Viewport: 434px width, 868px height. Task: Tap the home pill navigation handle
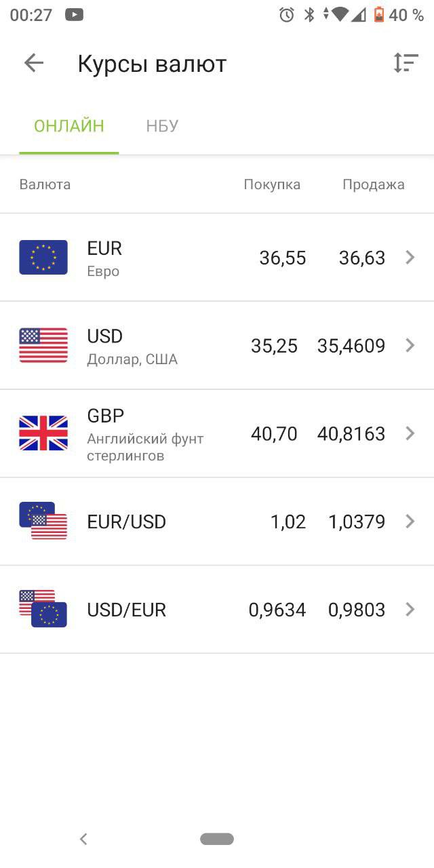pos(217,839)
